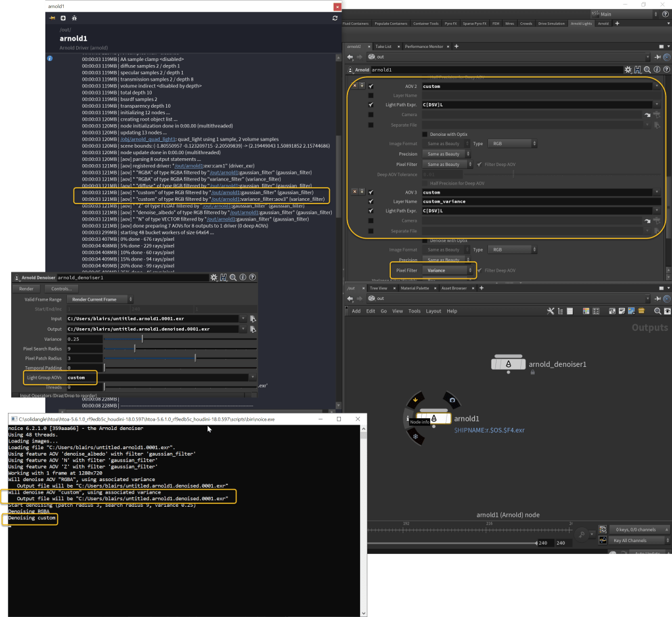The image size is (672, 617).
Task: Click the snowflake bypass icon on arnold1 node
Action: point(415,436)
